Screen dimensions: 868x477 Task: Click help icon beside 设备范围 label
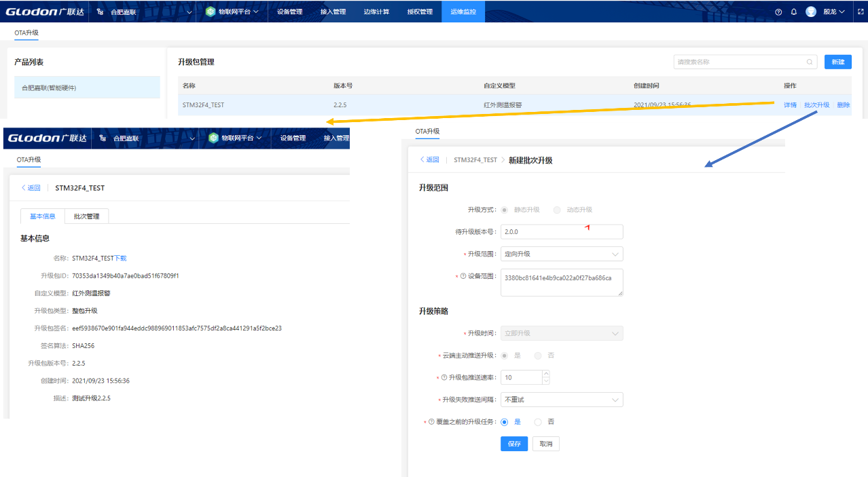click(x=463, y=276)
